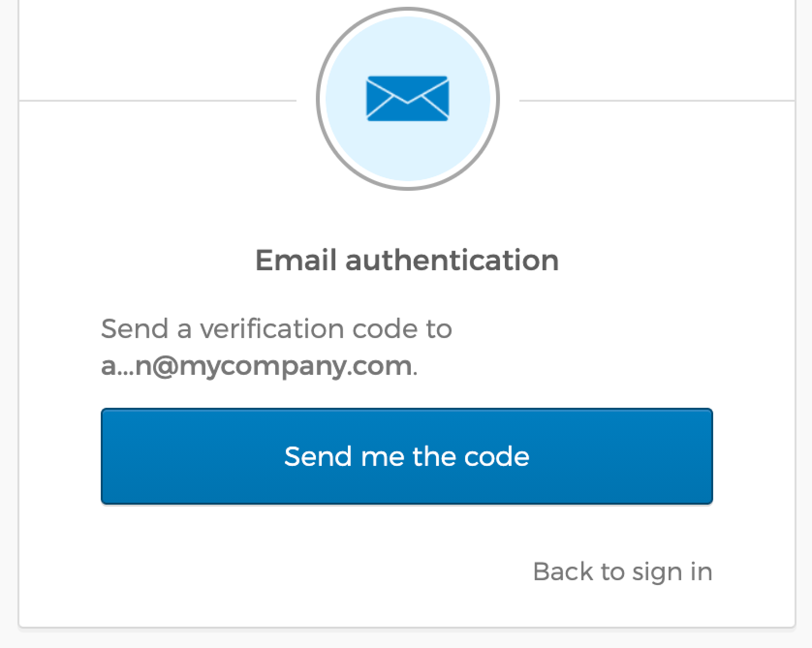The image size is (812, 648).
Task: Click the word 'verification' in the description
Action: 272,329
